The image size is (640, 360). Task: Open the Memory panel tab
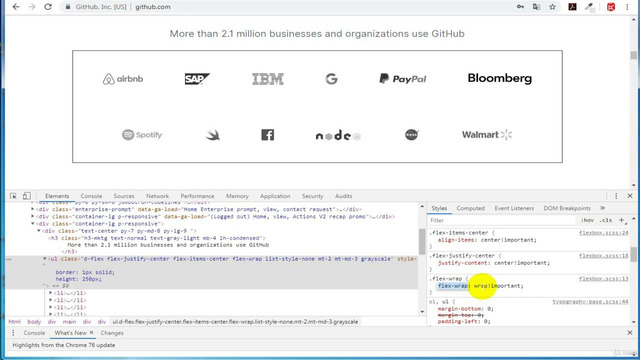tap(237, 196)
